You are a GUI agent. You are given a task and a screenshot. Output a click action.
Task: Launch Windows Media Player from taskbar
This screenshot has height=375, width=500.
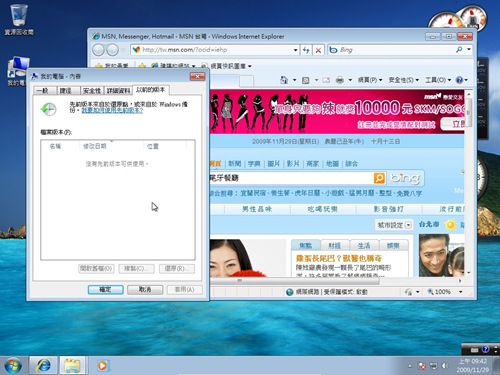[x=102, y=366]
